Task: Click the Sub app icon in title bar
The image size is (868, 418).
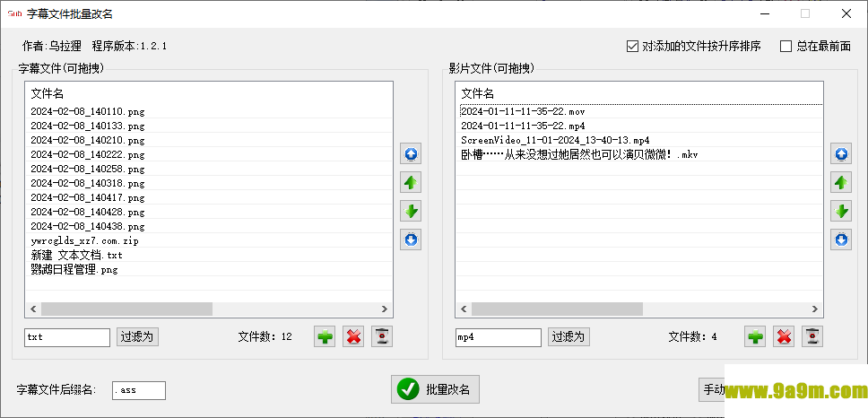Action: pyautogui.click(x=15, y=13)
